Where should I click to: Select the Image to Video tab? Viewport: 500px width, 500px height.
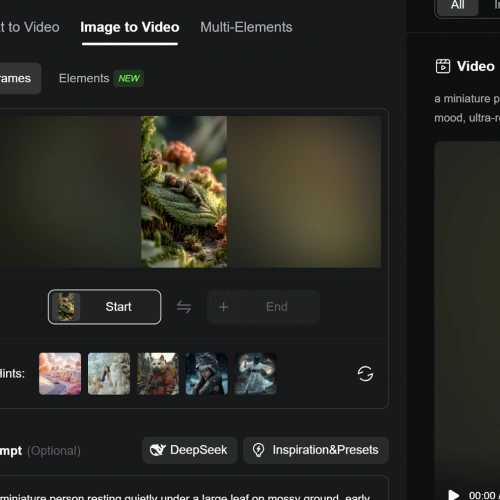[130, 27]
